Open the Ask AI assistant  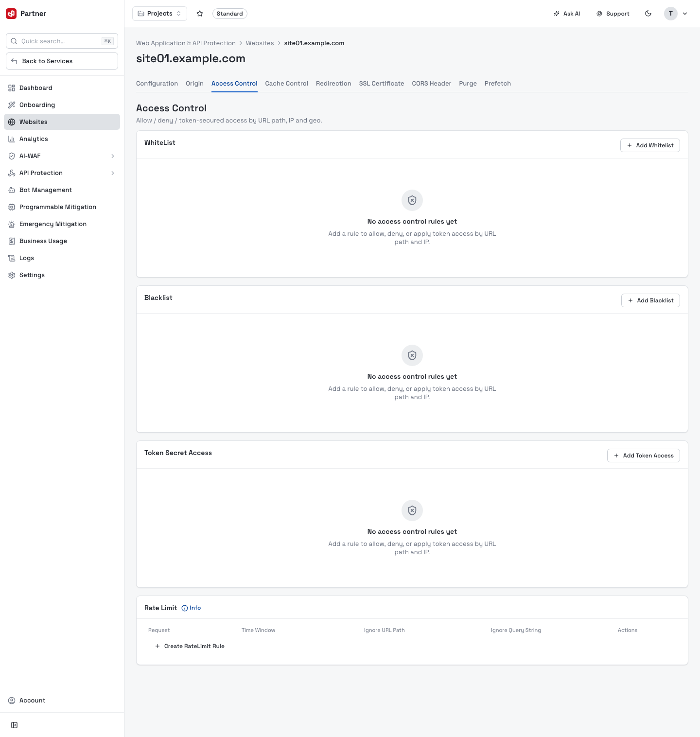(x=567, y=14)
